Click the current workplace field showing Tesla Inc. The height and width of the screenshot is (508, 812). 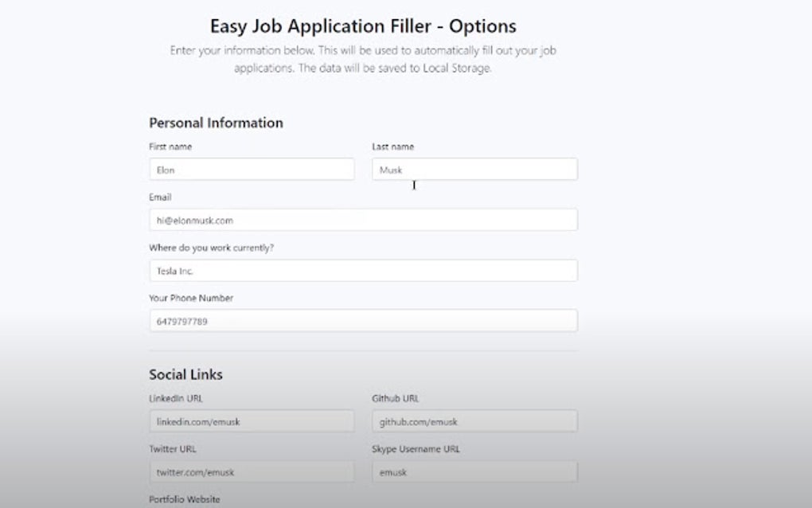(363, 271)
